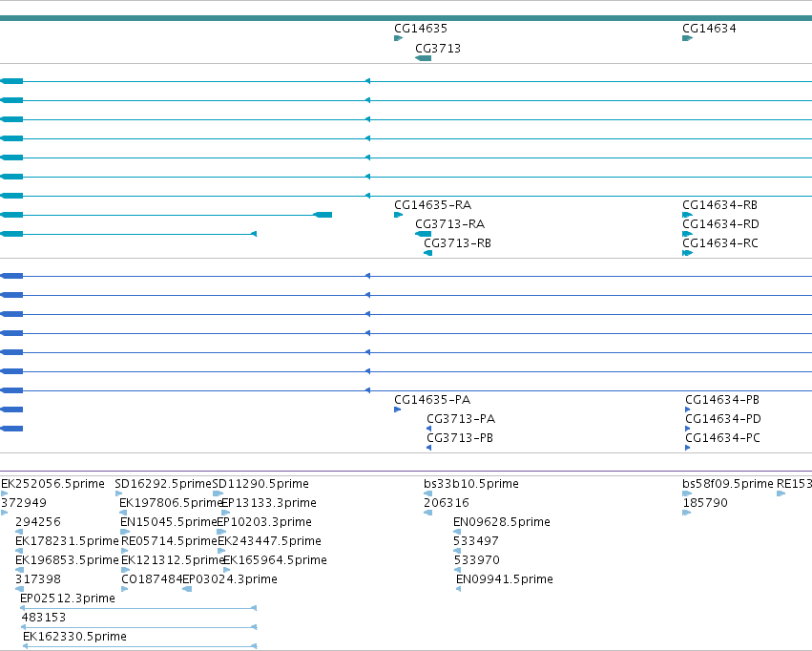Select the 533970 EST arrow glyph
Screen dimensions: 812x651
point(457,570)
